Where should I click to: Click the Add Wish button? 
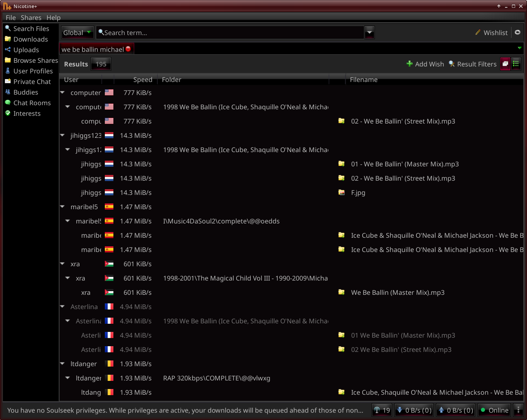[425, 64]
